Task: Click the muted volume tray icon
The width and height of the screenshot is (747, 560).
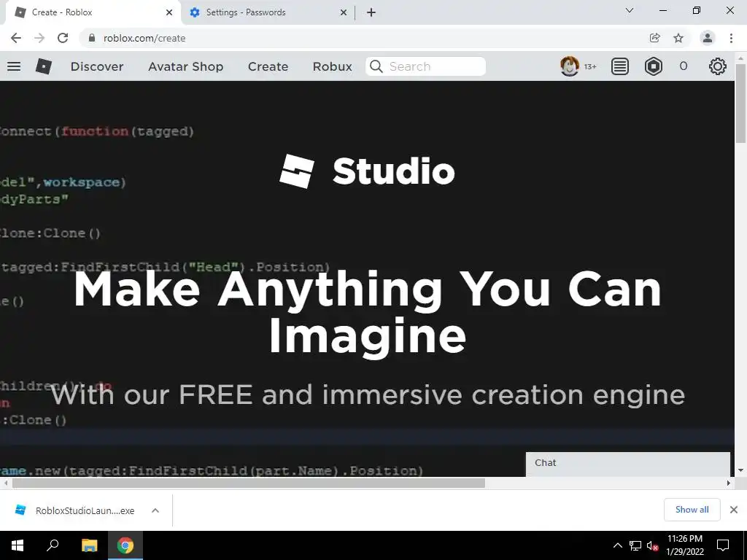Action: (652, 545)
